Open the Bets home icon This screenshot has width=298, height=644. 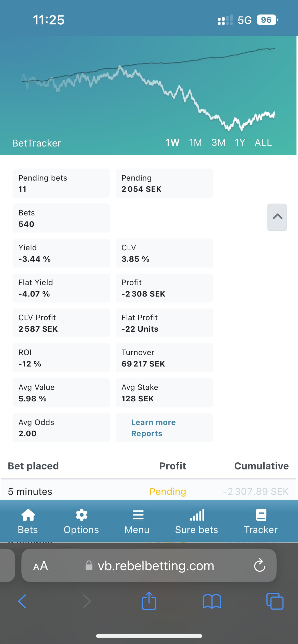click(28, 515)
